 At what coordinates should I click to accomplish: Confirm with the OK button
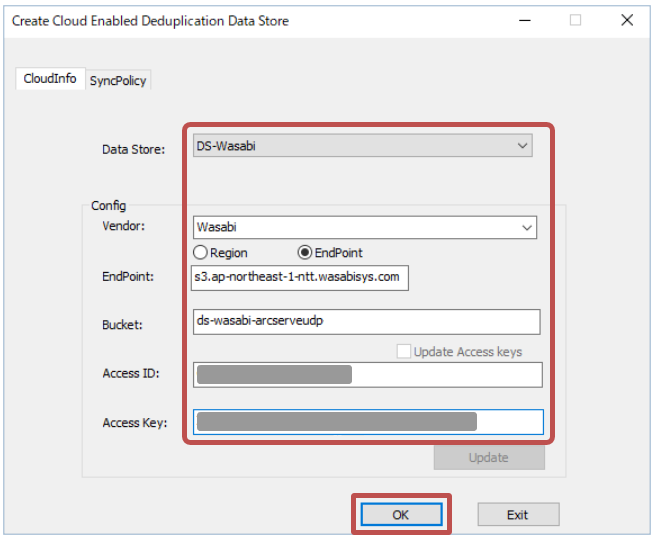pyautogui.click(x=400, y=514)
